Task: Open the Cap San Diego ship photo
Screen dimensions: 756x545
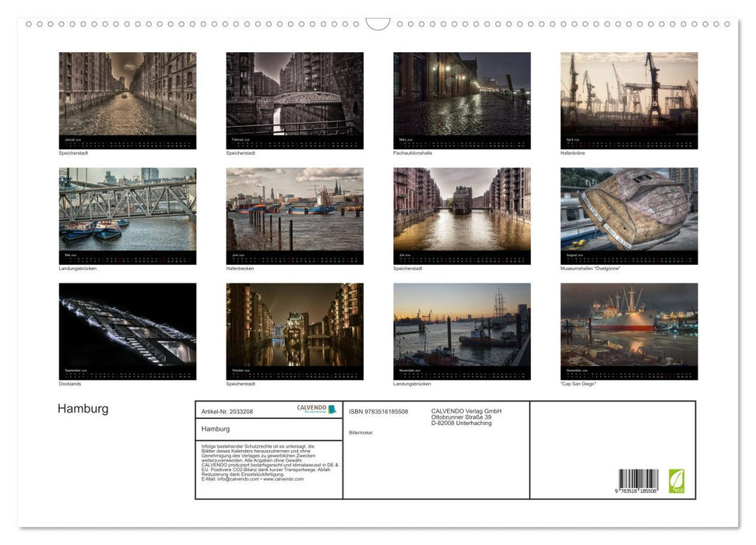Action: (629, 327)
